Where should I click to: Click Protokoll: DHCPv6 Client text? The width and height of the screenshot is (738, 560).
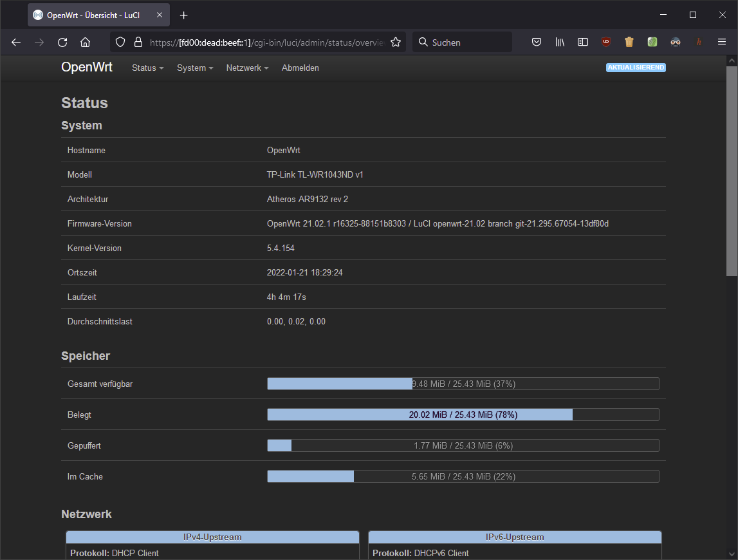click(x=421, y=553)
